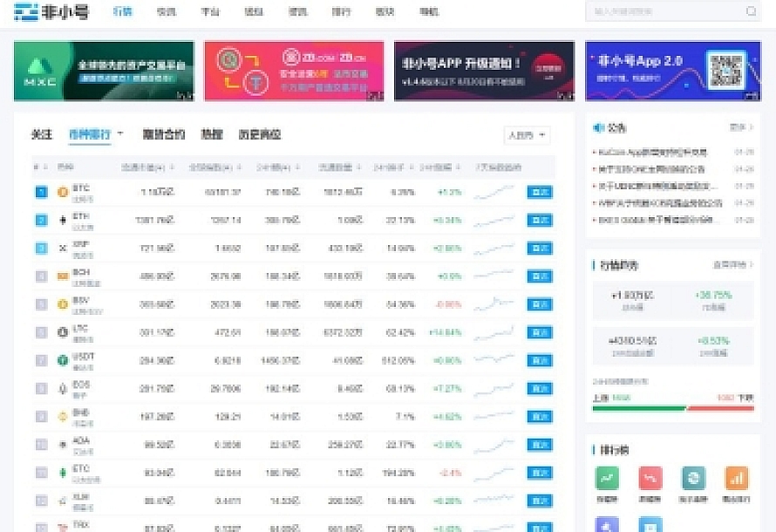
Task: Expand the 币种排行 dropdown arrow
Action: click(120, 134)
